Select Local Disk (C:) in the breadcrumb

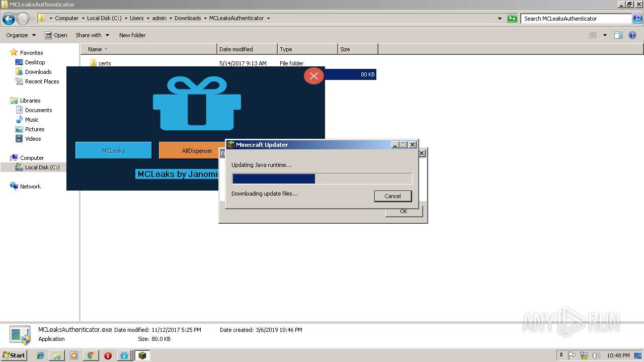pyautogui.click(x=104, y=18)
